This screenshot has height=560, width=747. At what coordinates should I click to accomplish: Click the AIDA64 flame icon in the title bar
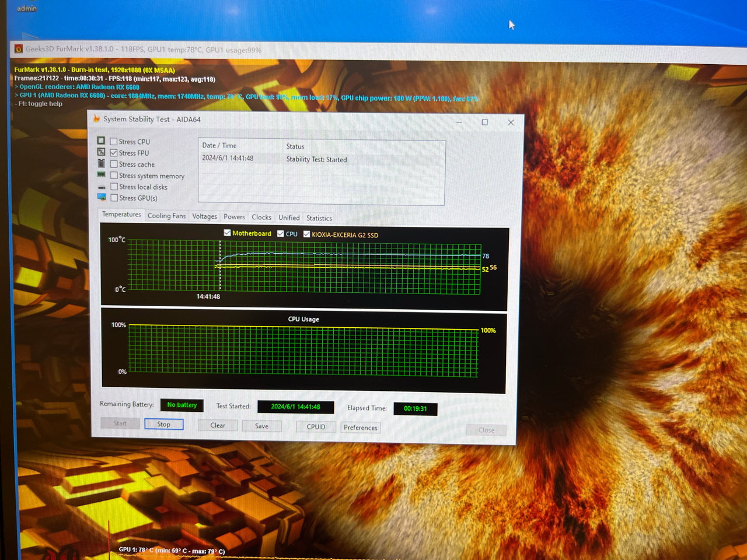pyautogui.click(x=96, y=119)
